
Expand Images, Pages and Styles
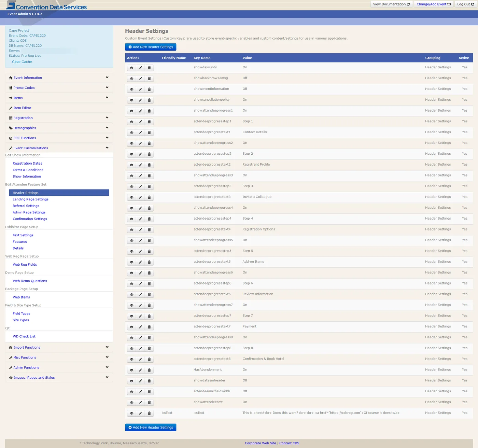coord(59,378)
